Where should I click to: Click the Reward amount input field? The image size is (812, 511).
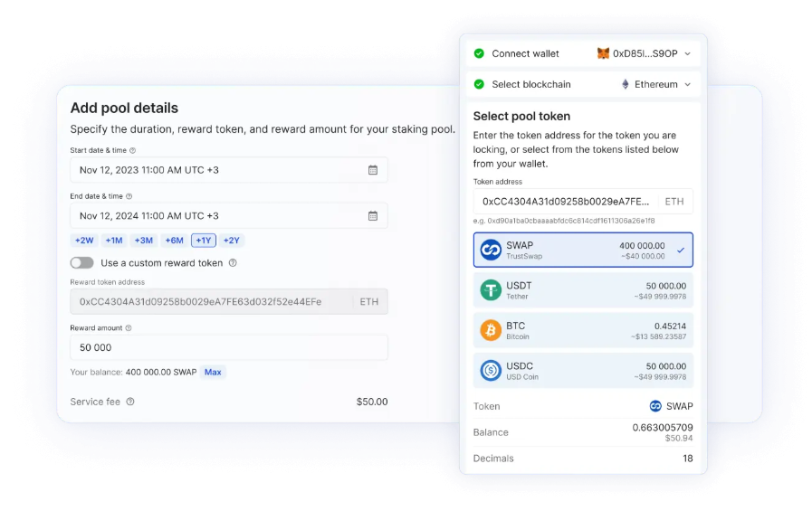(229, 347)
